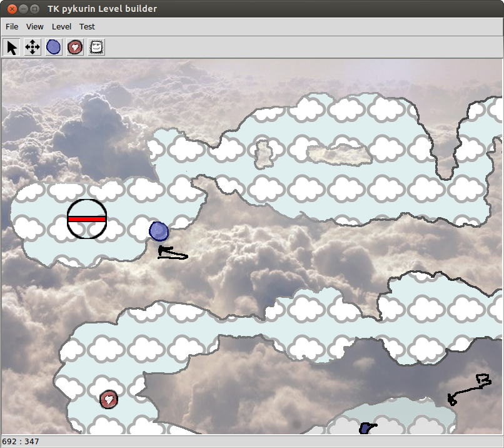Image resolution: width=504 pixels, height=448 pixels.
Task: Select the four-arrow move tool
Action: click(33, 48)
